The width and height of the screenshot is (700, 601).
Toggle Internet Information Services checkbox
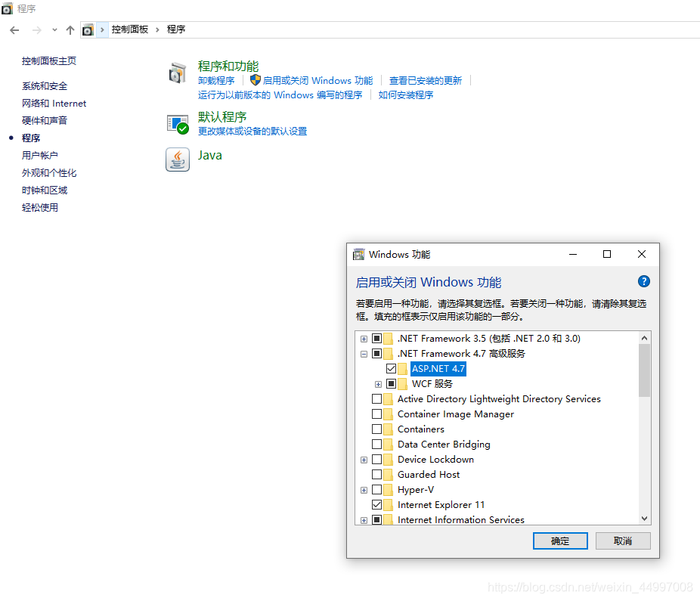[376, 520]
